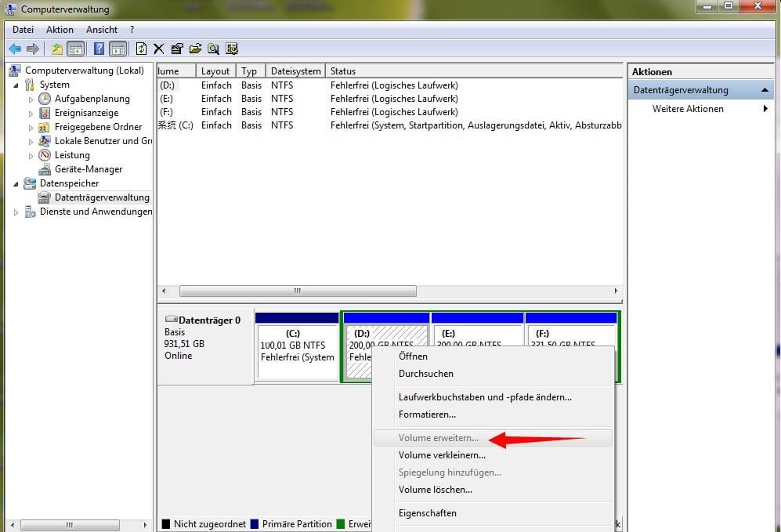The image size is (781, 532).
Task: Click the blue question mark Help toolbar icon
Action: 99,49
